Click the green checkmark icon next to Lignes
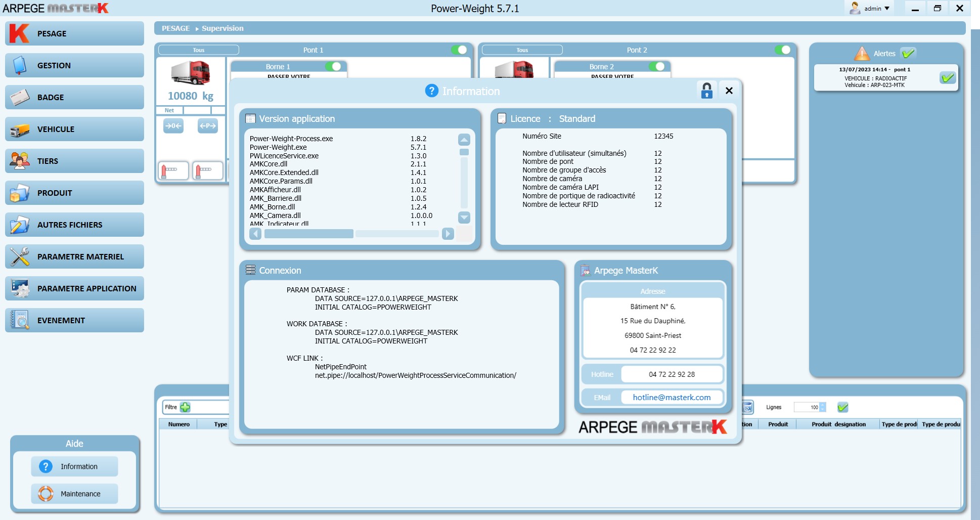980x520 pixels. tap(842, 407)
